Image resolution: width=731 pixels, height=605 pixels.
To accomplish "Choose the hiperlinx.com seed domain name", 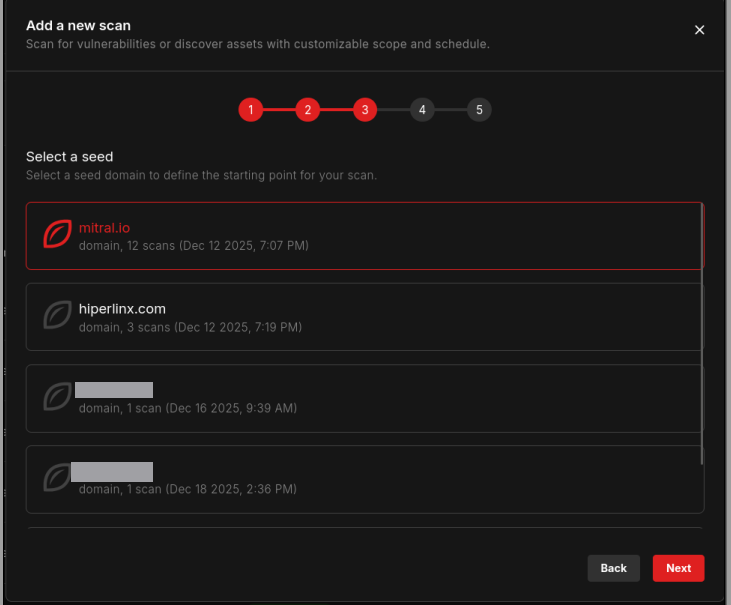I will (122, 309).
